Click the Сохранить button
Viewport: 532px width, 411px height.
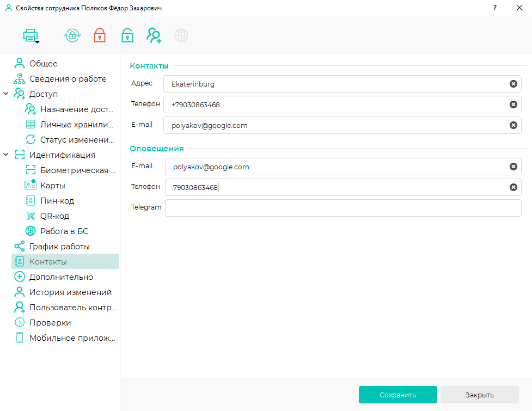click(x=398, y=395)
